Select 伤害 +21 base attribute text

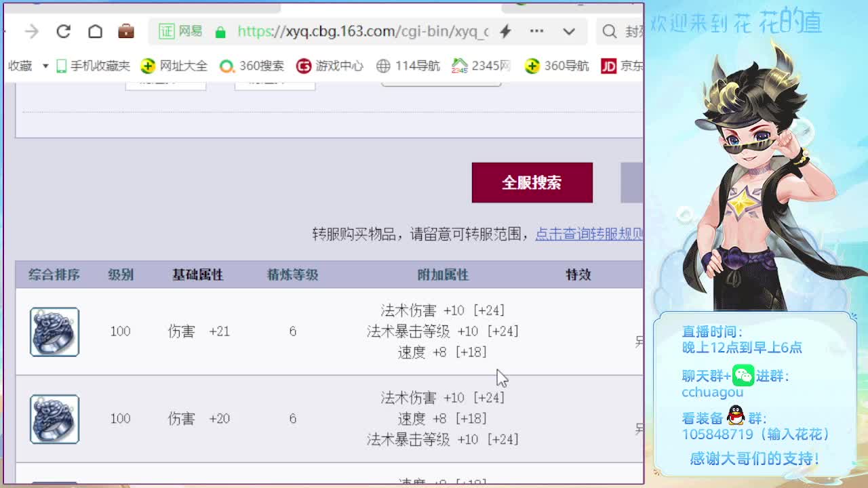coord(199,331)
